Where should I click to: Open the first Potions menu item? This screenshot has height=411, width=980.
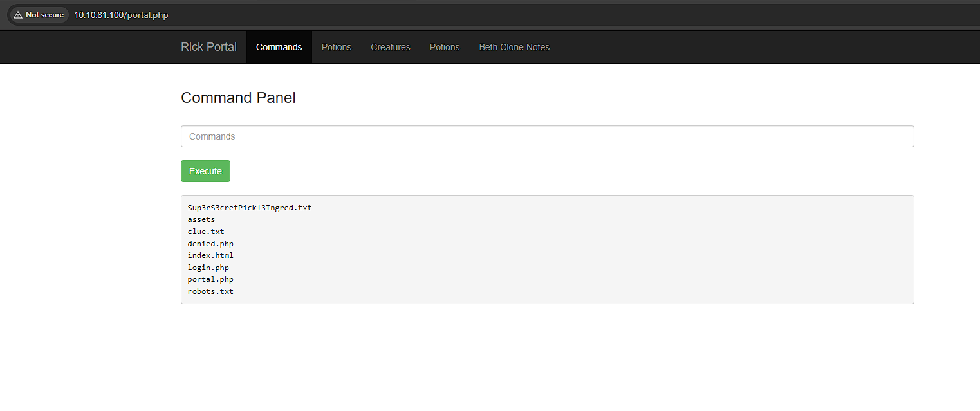(x=336, y=46)
